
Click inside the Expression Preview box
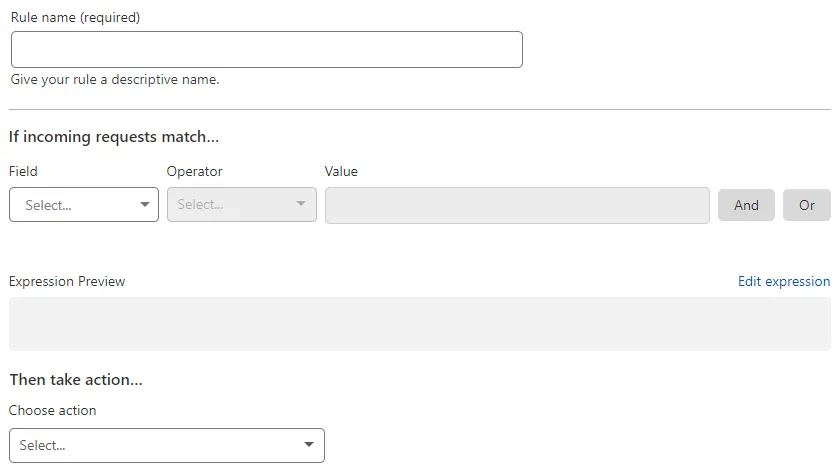click(x=419, y=324)
